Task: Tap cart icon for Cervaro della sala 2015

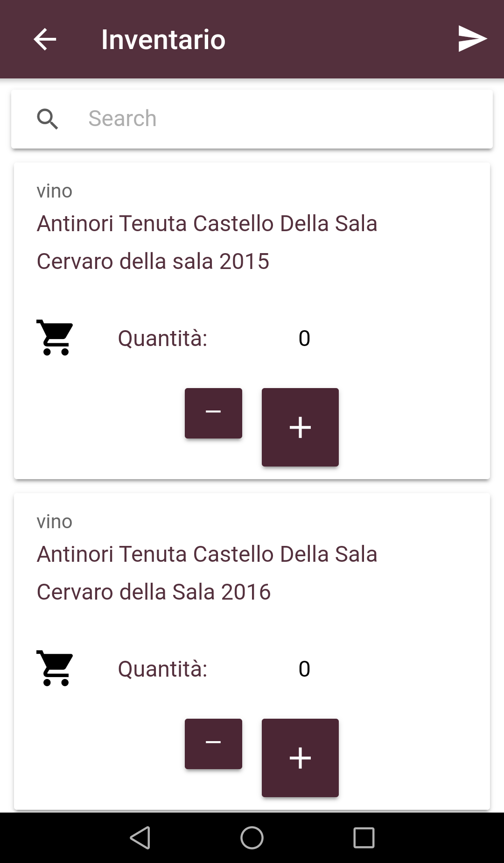Action: click(55, 338)
